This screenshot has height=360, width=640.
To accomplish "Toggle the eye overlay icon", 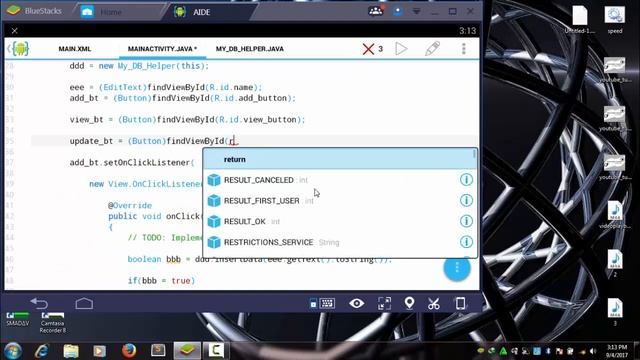I will coord(356,303).
